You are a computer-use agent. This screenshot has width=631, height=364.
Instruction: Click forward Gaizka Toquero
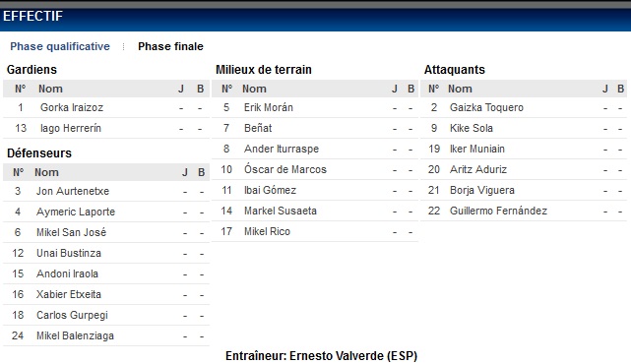tap(486, 108)
